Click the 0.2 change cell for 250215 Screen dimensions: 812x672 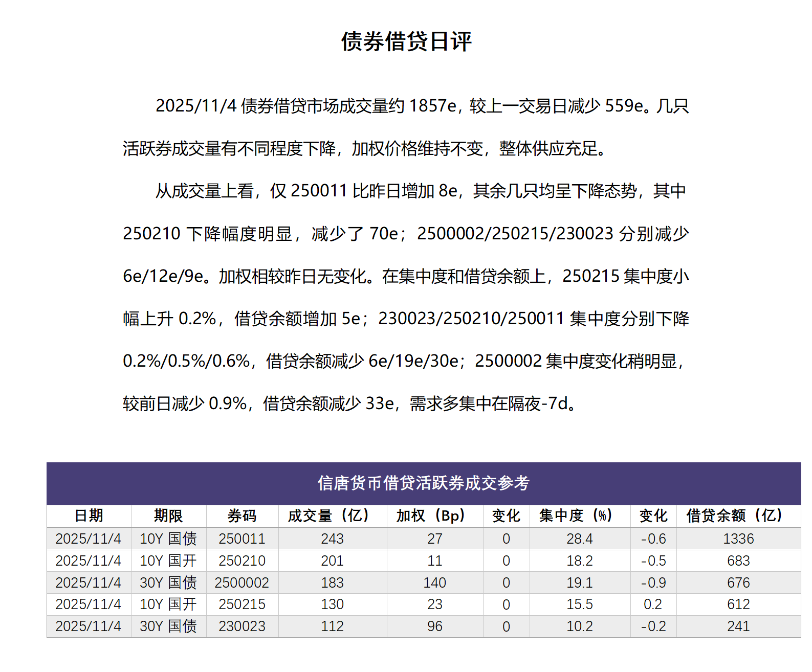pyautogui.click(x=653, y=604)
